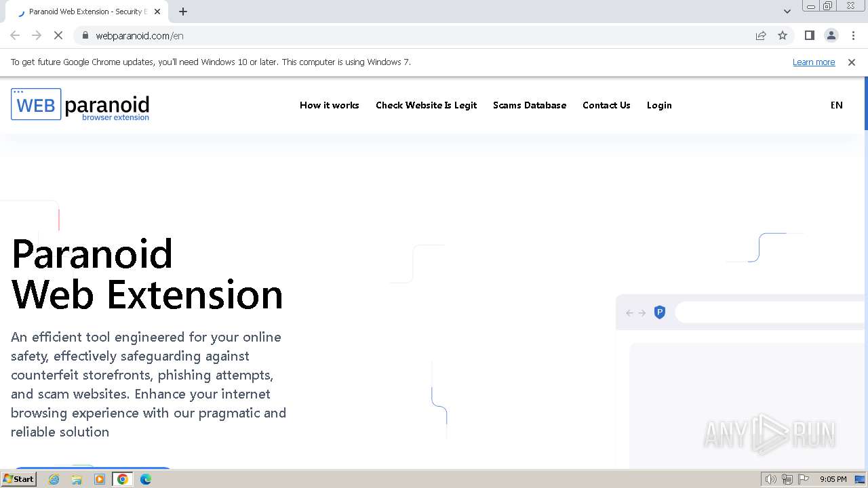Screen dimensions: 868x488
Task: Click the shield P icon in the mockup
Action: pos(660,312)
